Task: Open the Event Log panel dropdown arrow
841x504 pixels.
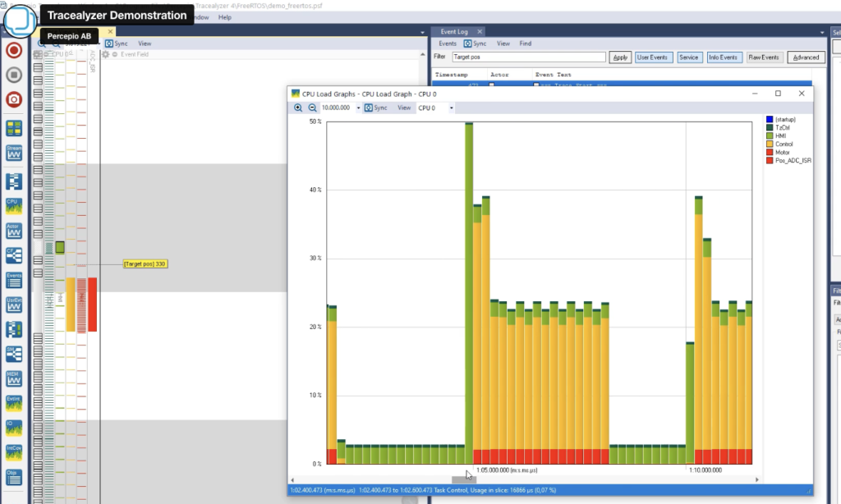Action: click(x=822, y=33)
